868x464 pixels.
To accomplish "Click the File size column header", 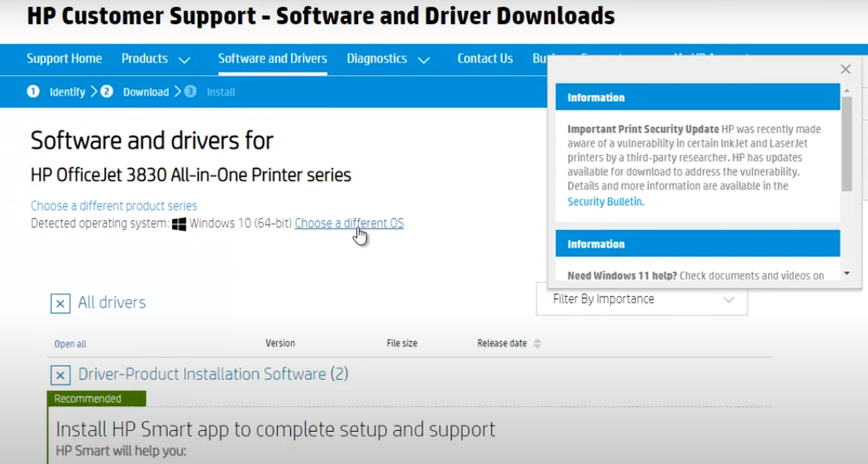I will pyautogui.click(x=402, y=343).
